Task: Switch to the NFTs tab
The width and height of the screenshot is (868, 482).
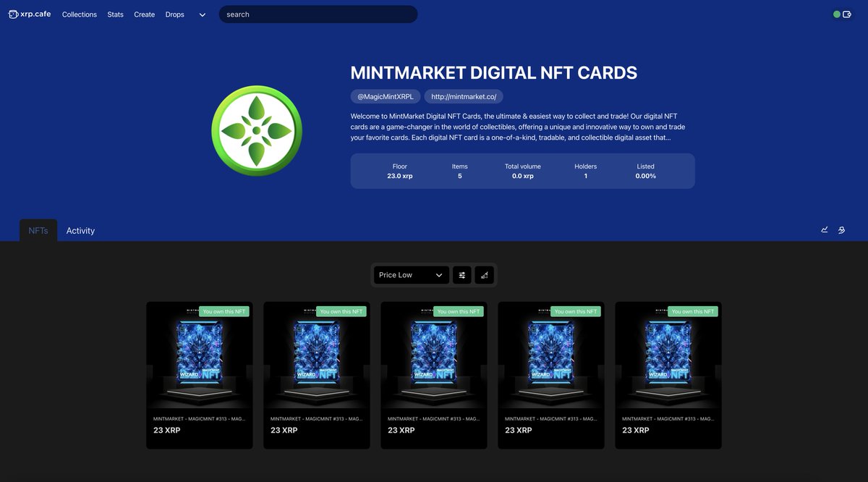Action: (38, 231)
